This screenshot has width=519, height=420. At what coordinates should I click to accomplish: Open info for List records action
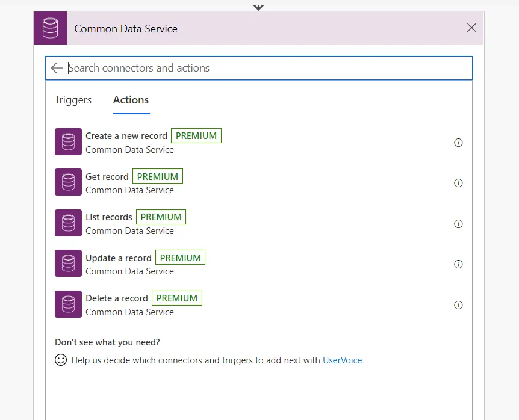[458, 224]
